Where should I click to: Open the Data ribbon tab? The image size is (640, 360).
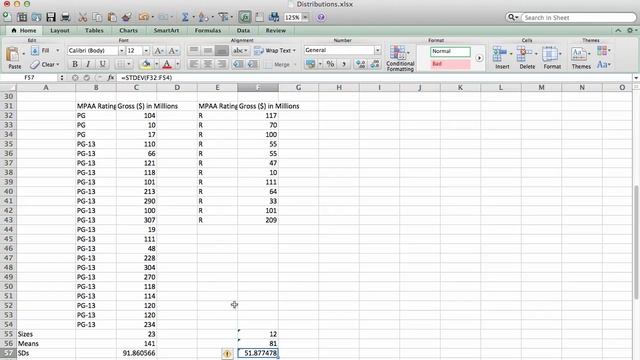click(243, 31)
